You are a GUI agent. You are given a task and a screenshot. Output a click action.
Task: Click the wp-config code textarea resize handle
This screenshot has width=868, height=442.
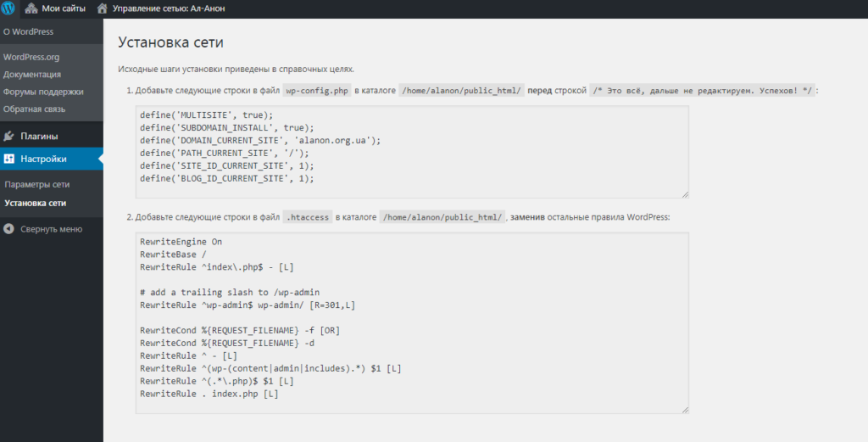685,194
